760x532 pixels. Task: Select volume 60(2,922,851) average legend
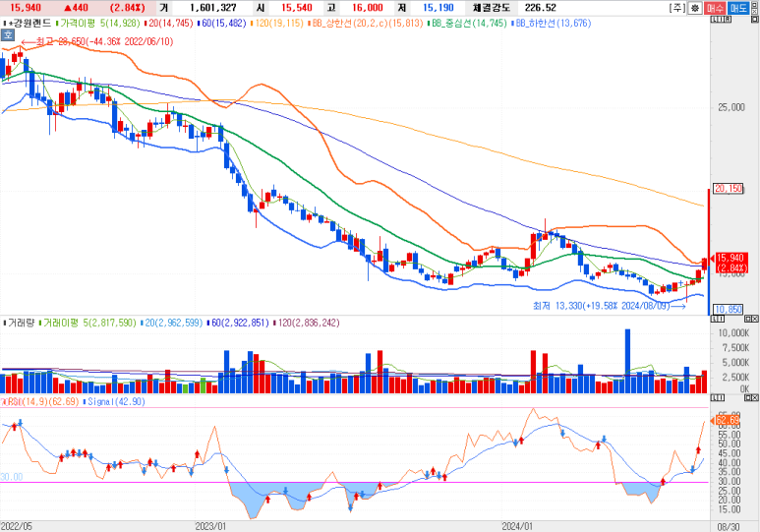click(240, 323)
